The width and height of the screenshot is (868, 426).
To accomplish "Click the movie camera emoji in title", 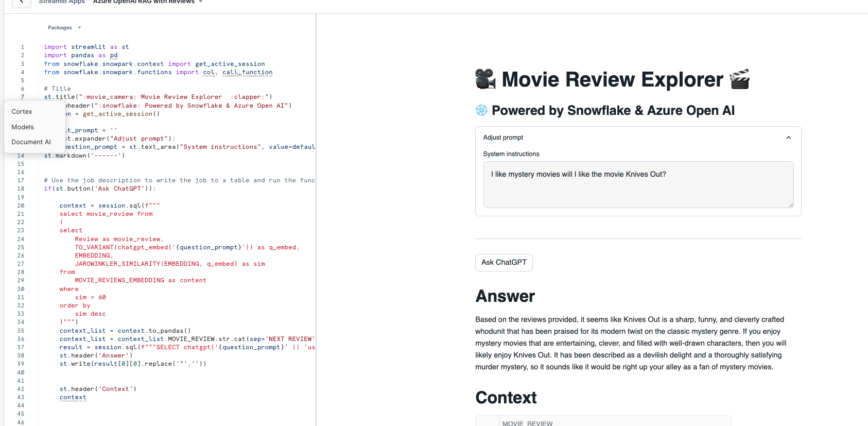I will (x=485, y=79).
